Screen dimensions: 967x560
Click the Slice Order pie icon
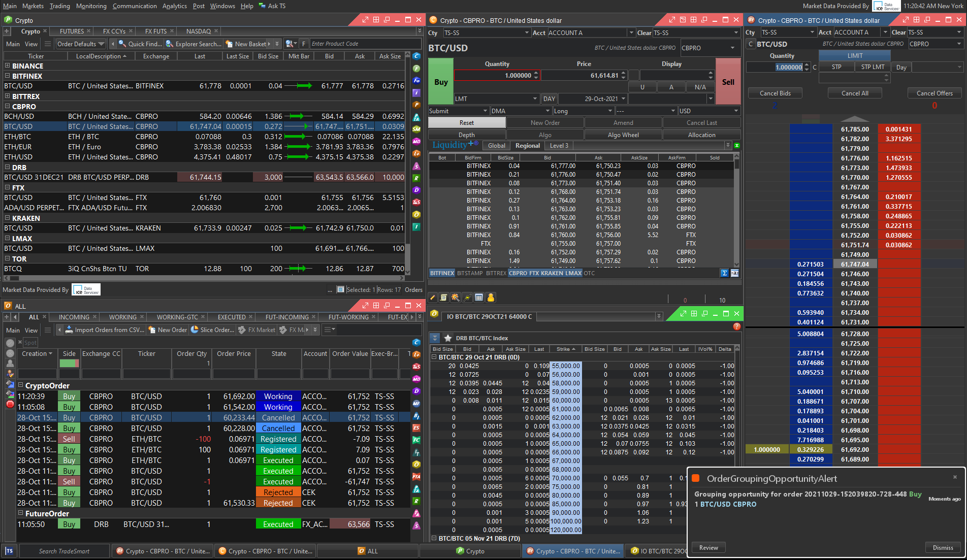195,330
